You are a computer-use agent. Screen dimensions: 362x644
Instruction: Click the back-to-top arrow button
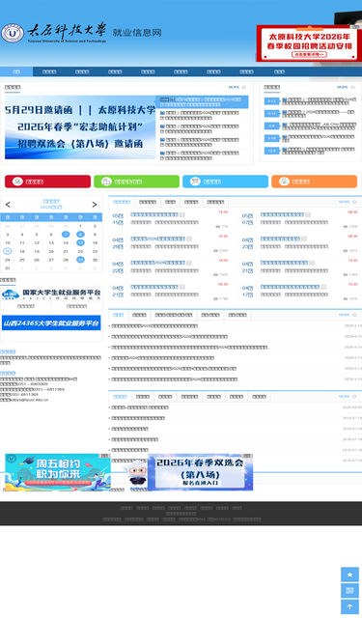click(x=349, y=606)
